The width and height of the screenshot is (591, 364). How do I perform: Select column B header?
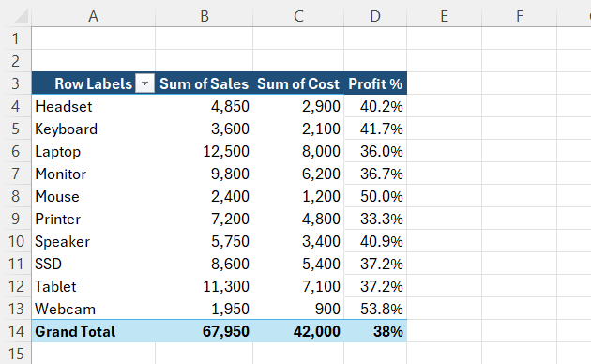pyautogui.click(x=204, y=16)
